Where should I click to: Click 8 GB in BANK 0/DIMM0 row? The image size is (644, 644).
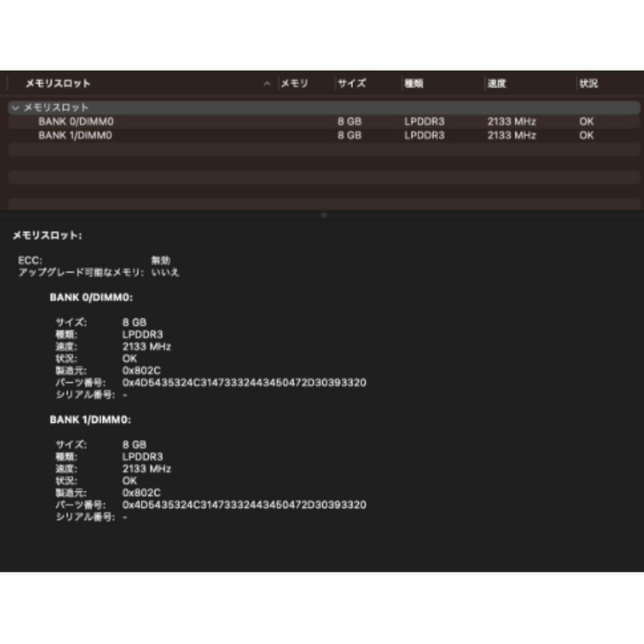pyautogui.click(x=349, y=122)
